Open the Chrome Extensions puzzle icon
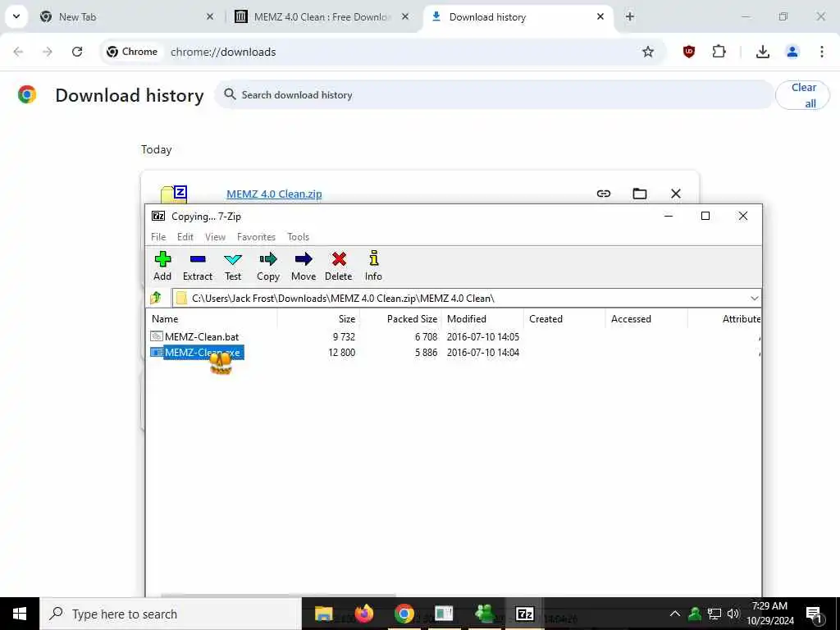Viewport: 840px width, 630px height. (x=719, y=52)
